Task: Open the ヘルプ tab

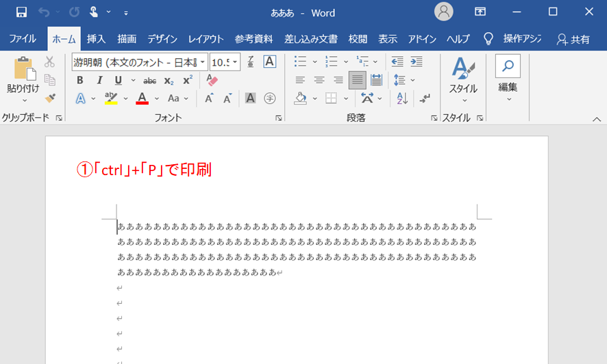Action: (458, 39)
